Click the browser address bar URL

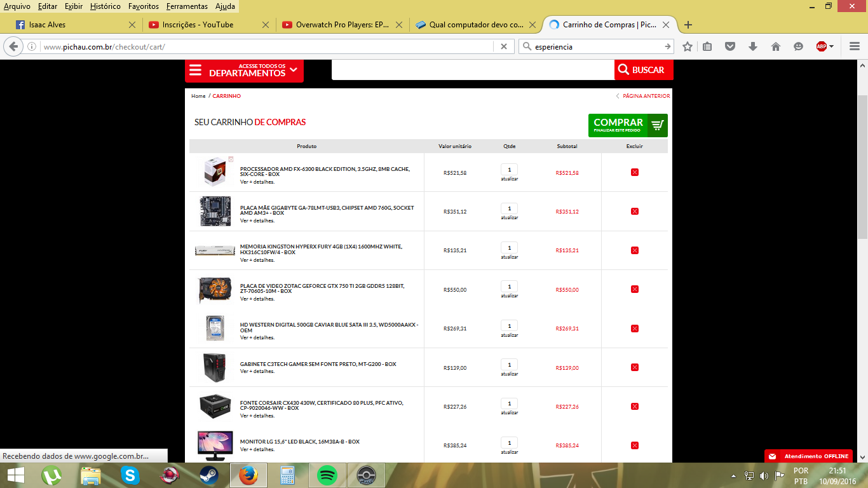(x=267, y=46)
